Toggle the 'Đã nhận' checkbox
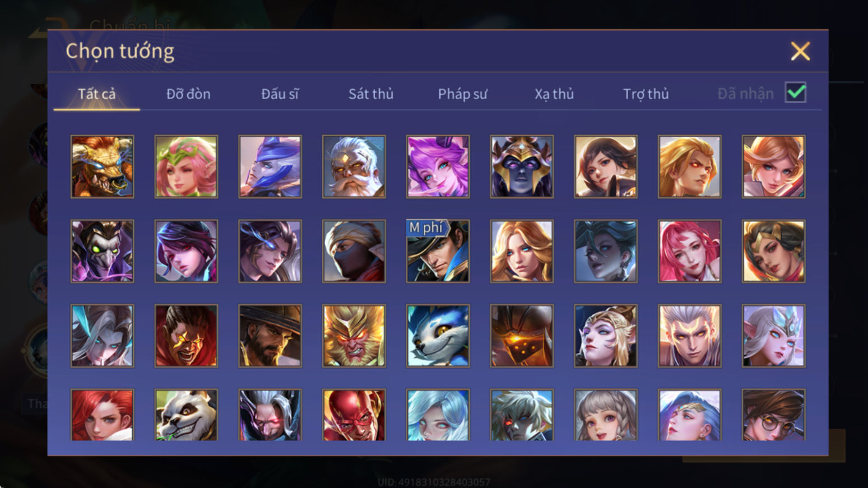The image size is (868, 488). [x=796, y=92]
